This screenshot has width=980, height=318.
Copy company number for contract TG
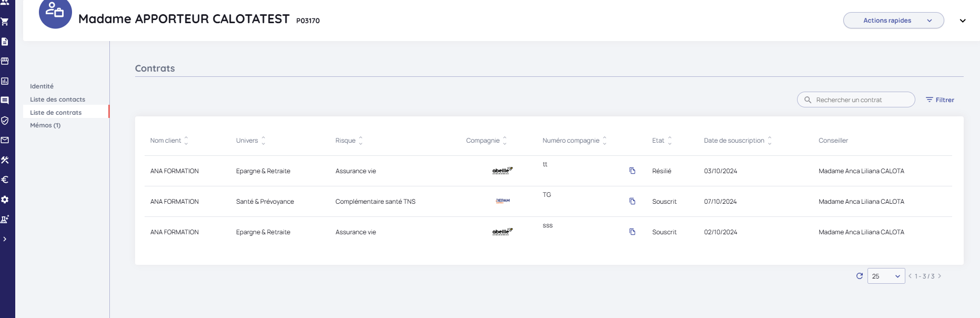[x=632, y=201]
